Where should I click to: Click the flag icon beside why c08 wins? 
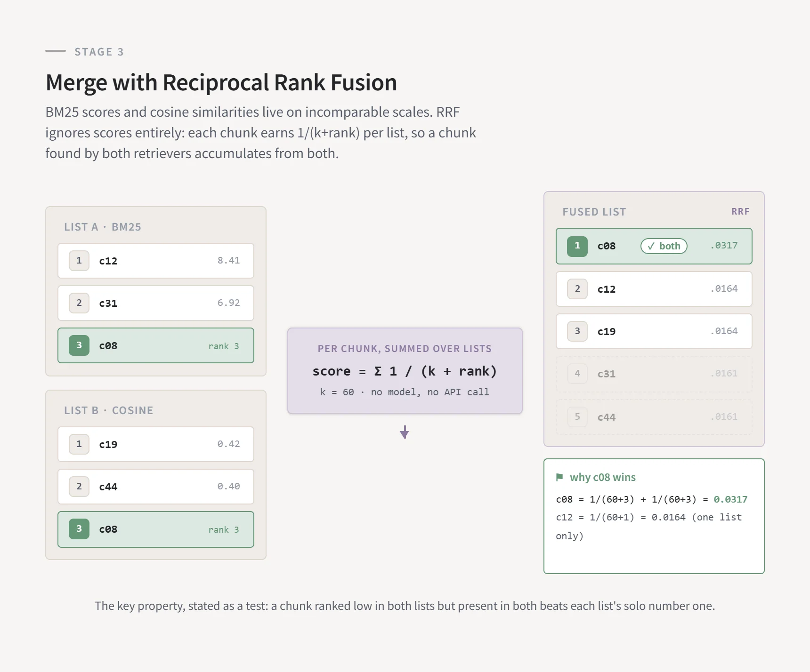click(x=559, y=477)
